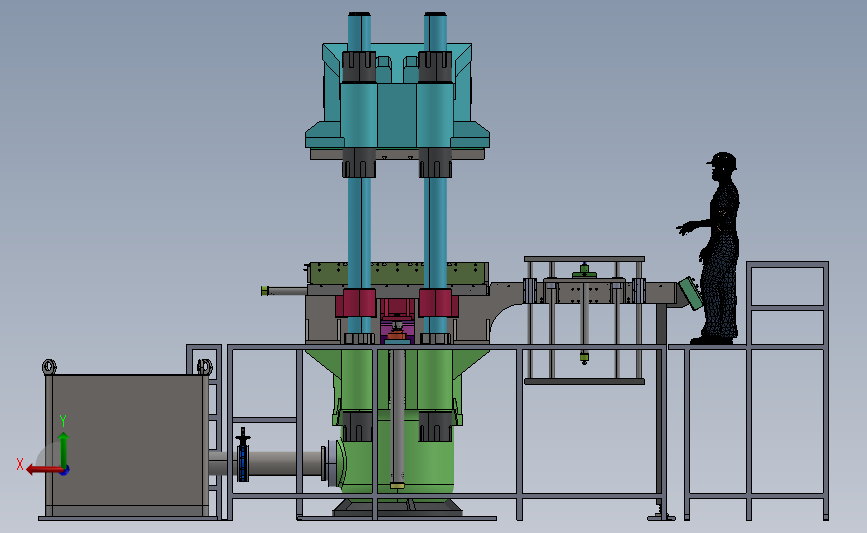Select the blue valve on the horizontal pipe

pyautogui.click(x=243, y=456)
